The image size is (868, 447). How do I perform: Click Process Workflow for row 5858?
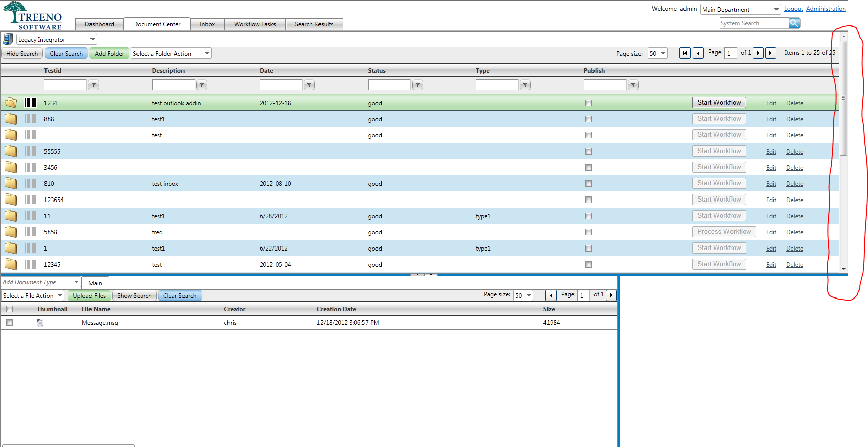tap(724, 232)
